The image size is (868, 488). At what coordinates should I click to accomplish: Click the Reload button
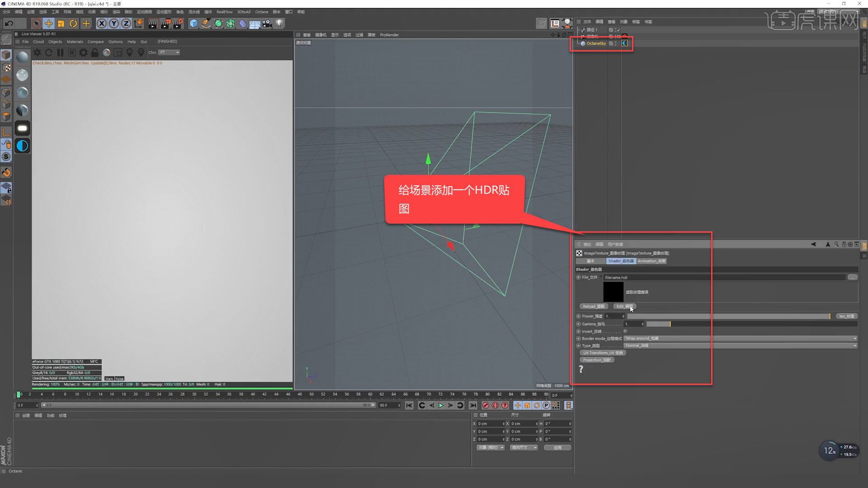click(x=593, y=306)
